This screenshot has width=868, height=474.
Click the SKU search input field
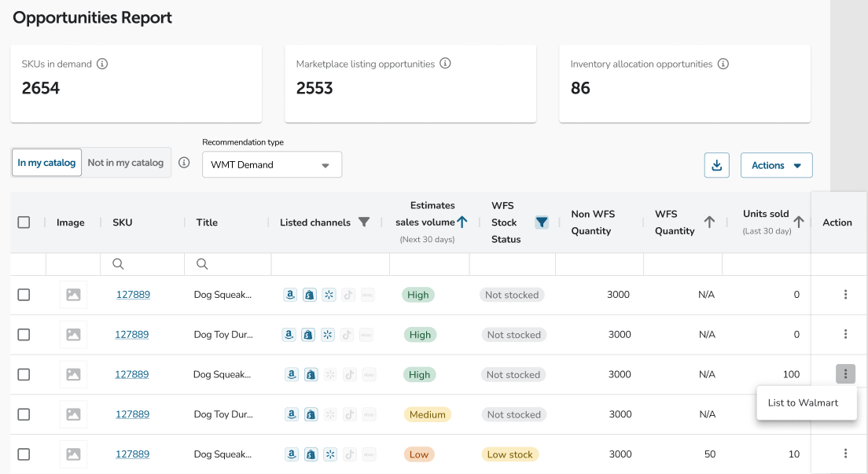pyautogui.click(x=142, y=264)
